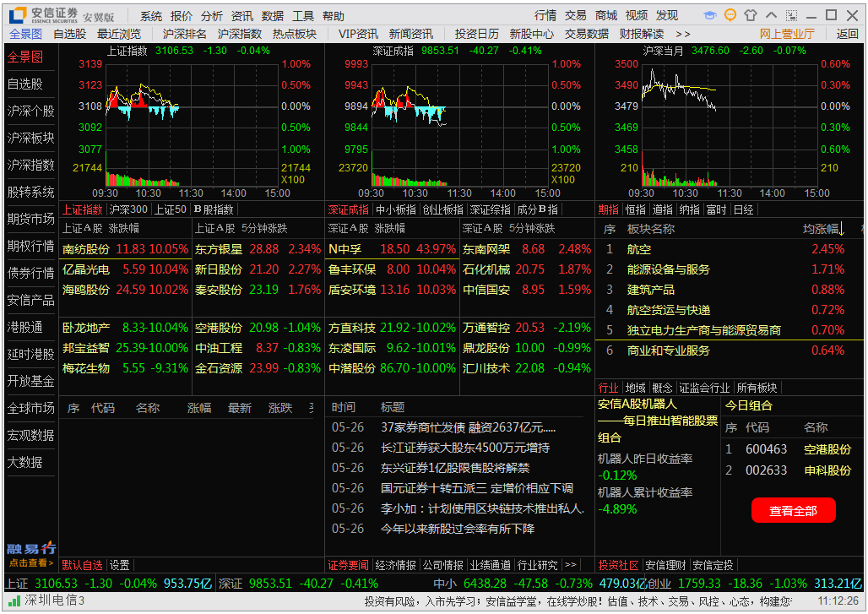The height and width of the screenshot is (614, 868).
Task: Click the stock N中孚 row
Action: [393, 249]
